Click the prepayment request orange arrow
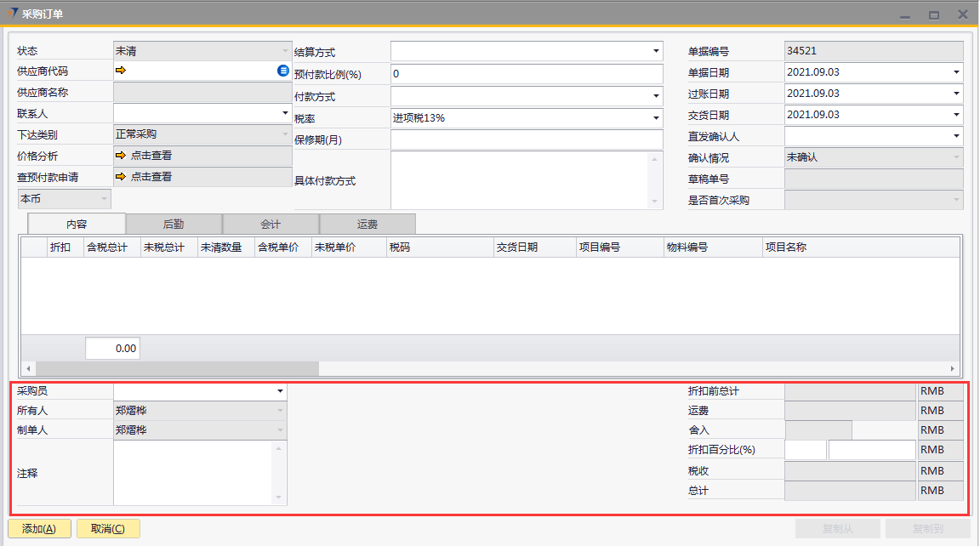This screenshot has height=546, width=980. (x=121, y=177)
